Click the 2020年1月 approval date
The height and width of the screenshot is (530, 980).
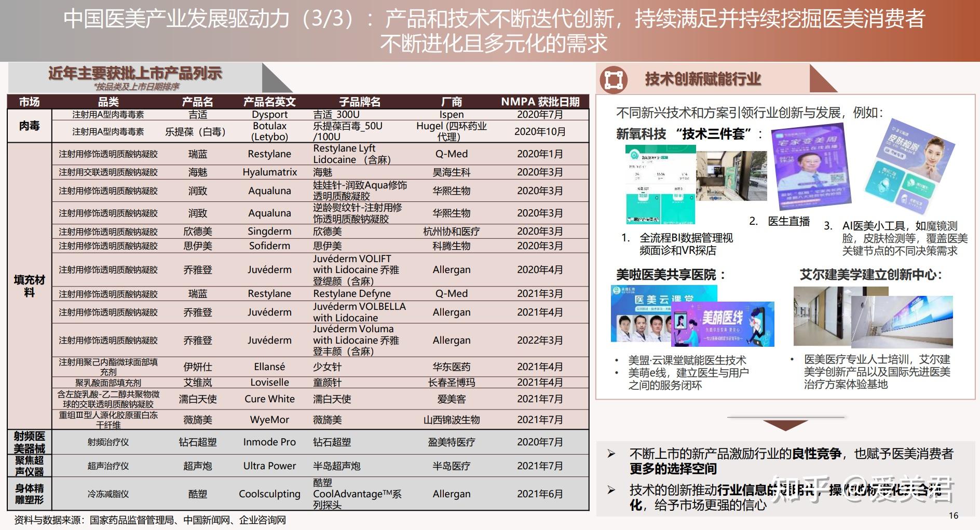540,154
